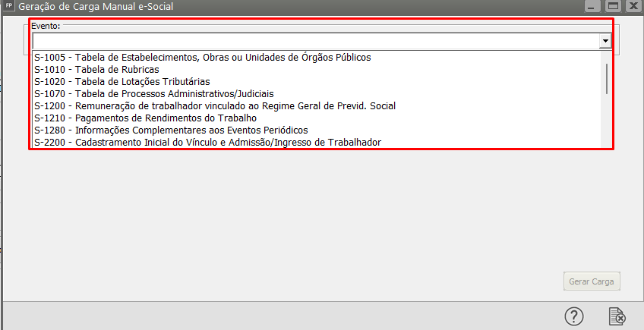Maximize the Geração de Carga Manual window

click(x=614, y=7)
